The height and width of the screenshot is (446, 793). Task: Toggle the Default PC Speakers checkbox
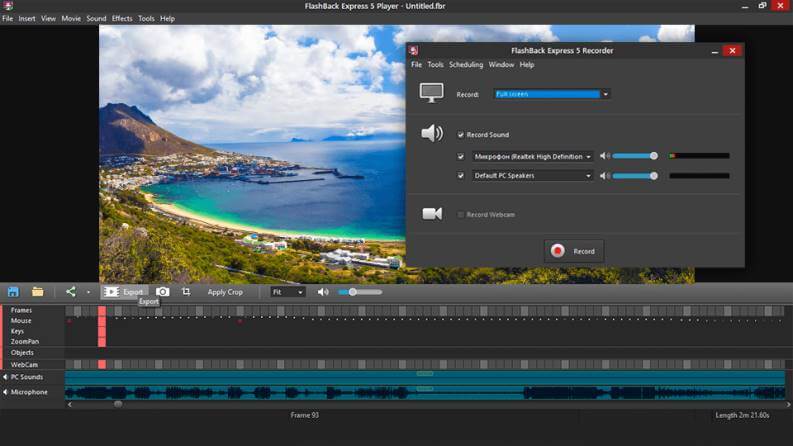(x=460, y=176)
